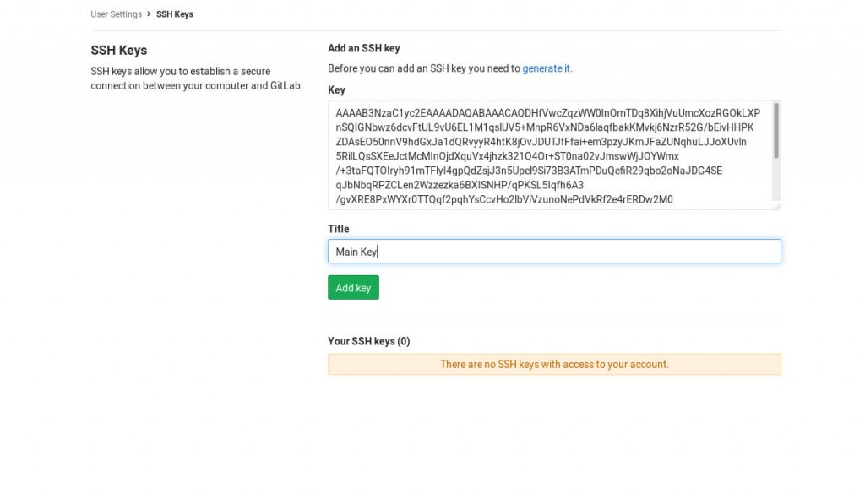This screenshot has width=865, height=504.
Task: Click the SSH Keys breadcrumb item
Action: click(175, 14)
